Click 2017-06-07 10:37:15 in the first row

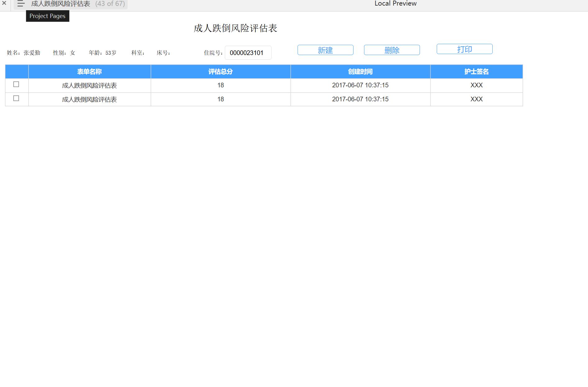tap(360, 85)
